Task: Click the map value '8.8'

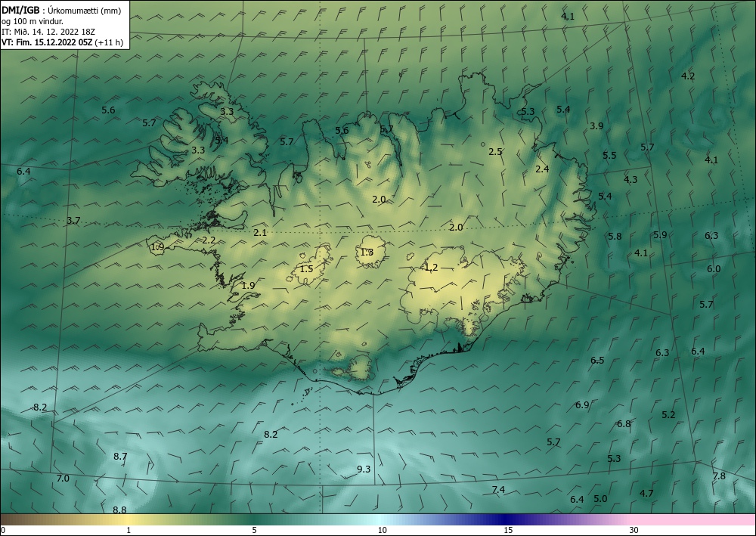Action: [119, 510]
